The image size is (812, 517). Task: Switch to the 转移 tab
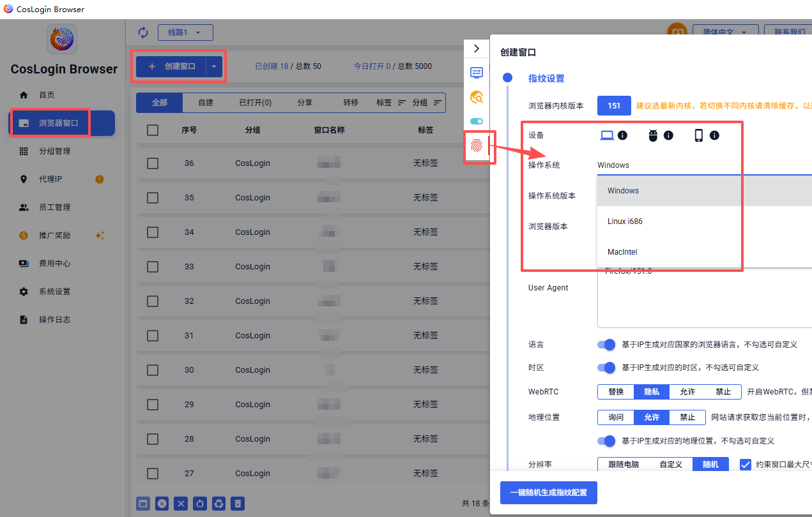pos(351,103)
